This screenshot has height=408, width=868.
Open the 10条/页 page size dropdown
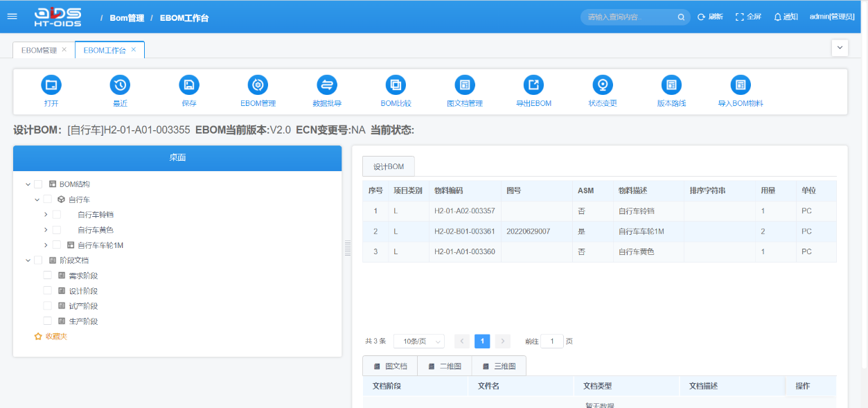pos(419,342)
